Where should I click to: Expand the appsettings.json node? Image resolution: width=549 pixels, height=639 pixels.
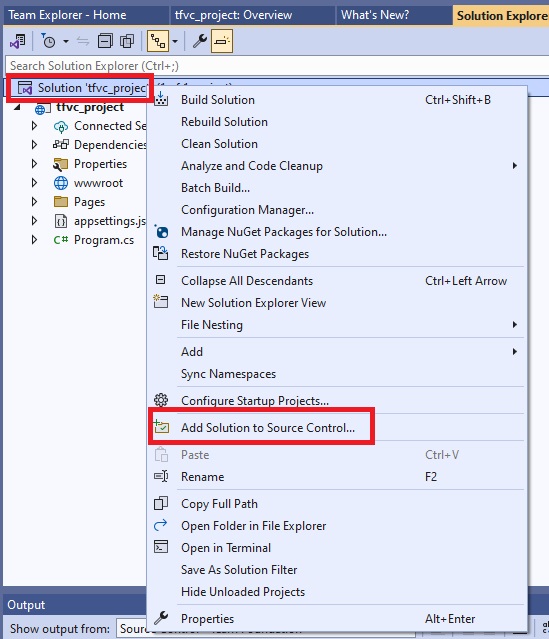click(x=34, y=221)
